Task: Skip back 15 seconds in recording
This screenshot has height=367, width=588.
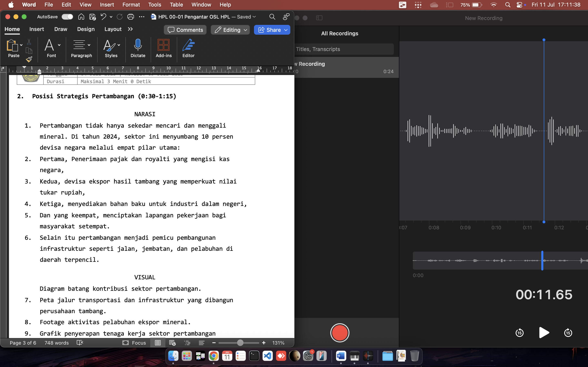Action: tap(519, 333)
